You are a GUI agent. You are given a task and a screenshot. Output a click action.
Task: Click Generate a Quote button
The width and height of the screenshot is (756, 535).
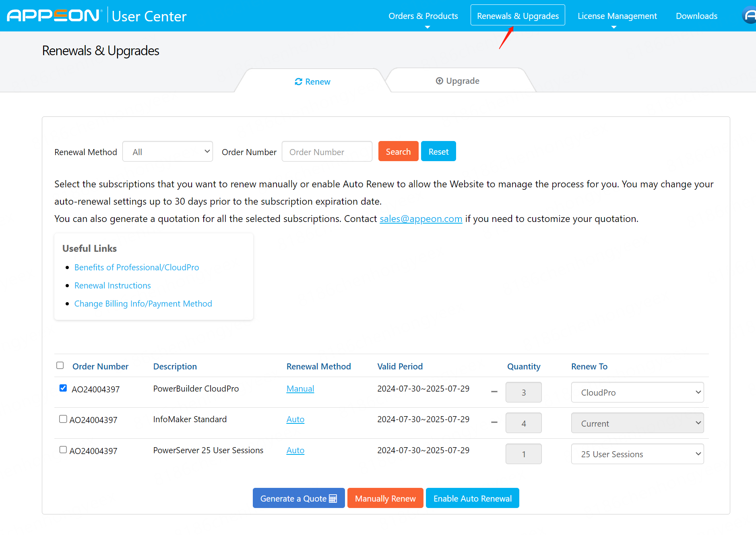click(x=299, y=498)
